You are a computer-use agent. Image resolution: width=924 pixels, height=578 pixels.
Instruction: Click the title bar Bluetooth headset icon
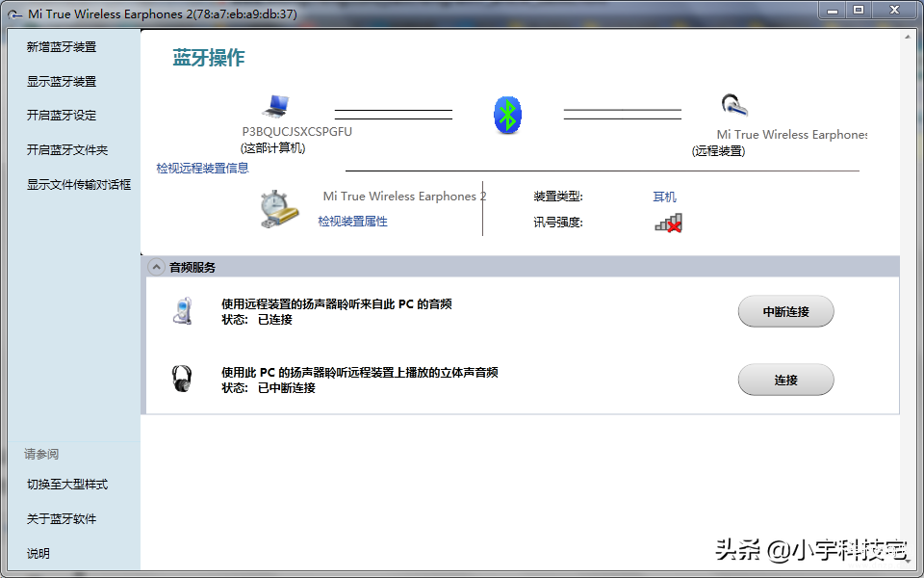[x=16, y=13]
